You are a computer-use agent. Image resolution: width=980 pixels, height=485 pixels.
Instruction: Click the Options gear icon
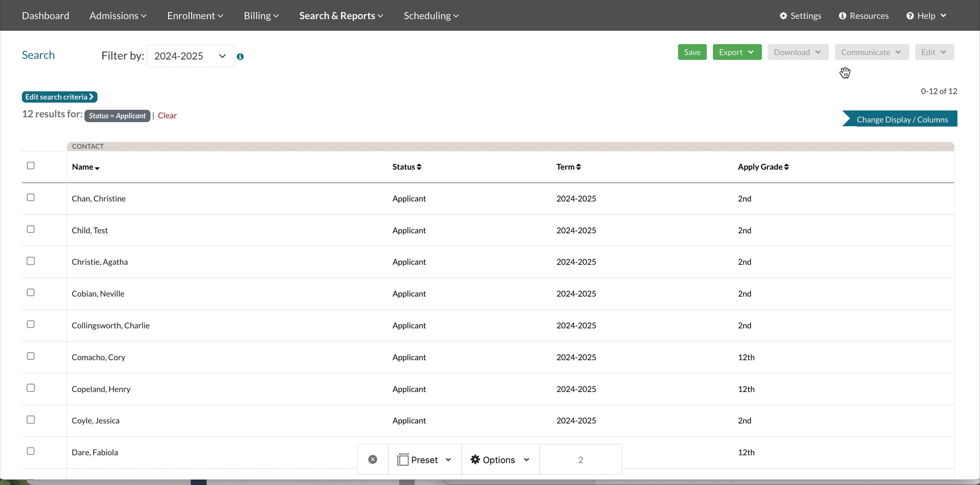click(x=475, y=459)
